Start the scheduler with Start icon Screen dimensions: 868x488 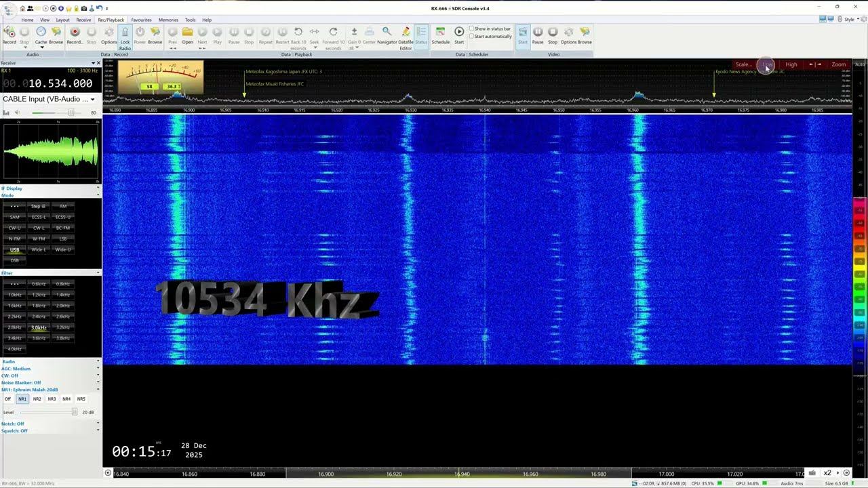pos(459,35)
